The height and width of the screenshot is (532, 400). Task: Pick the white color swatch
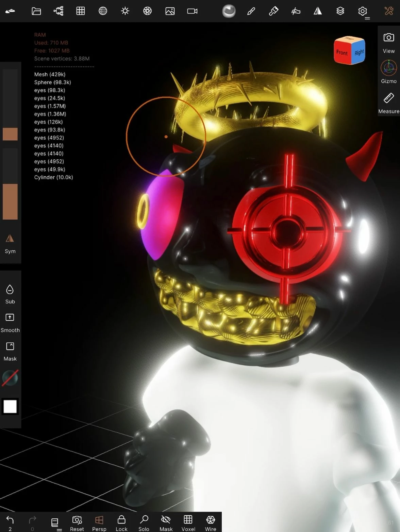coord(10,406)
